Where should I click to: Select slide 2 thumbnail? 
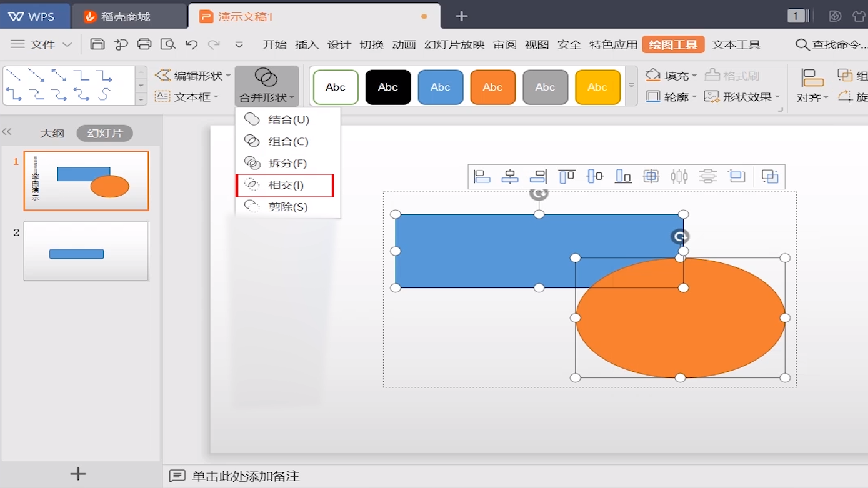point(86,251)
